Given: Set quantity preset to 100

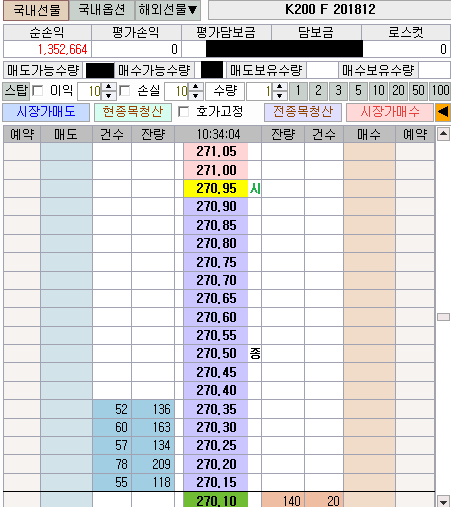Looking at the screenshot, I should [x=440, y=91].
